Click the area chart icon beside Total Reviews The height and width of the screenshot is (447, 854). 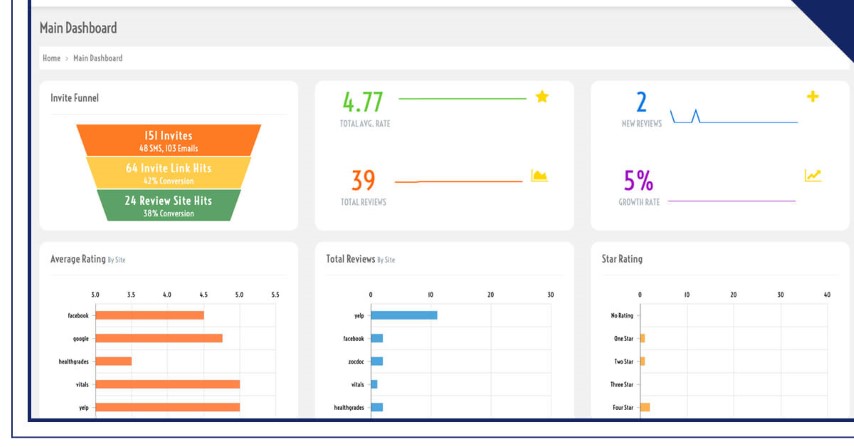coord(539,175)
